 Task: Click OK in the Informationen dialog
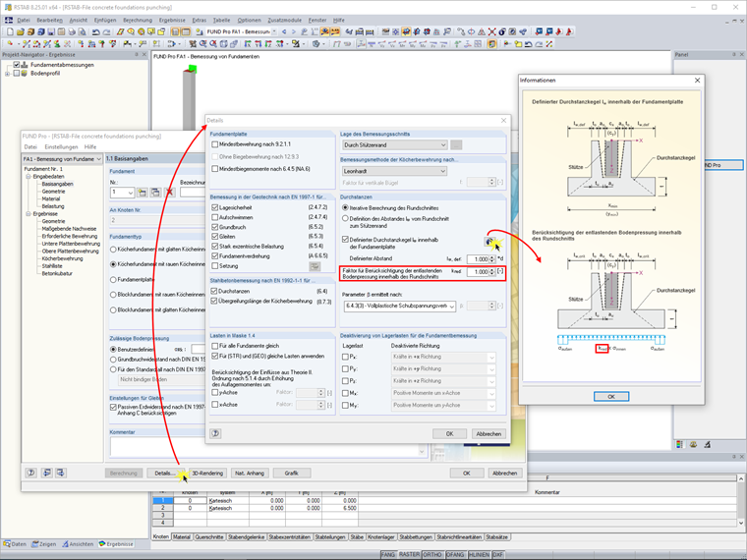tap(610, 397)
